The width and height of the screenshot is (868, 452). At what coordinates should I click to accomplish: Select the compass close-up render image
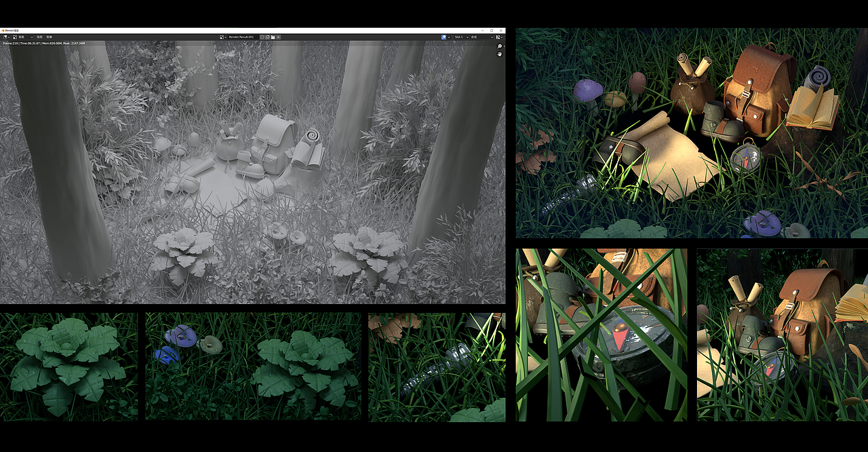(x=601, y=335)
